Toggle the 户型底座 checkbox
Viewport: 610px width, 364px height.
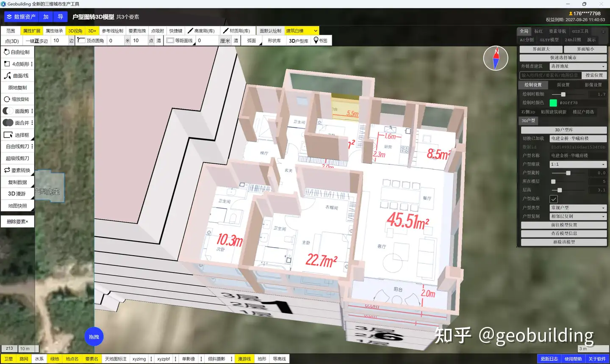pos(554,199)
